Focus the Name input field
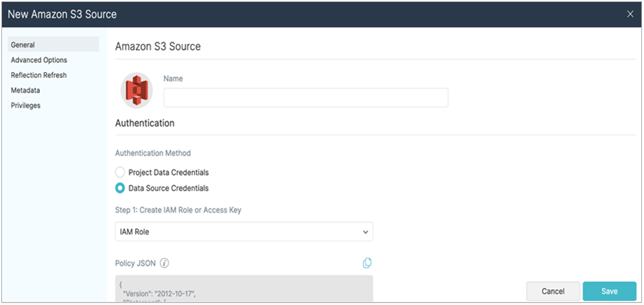This screenshot has width=644, height=305. (305, 97)
